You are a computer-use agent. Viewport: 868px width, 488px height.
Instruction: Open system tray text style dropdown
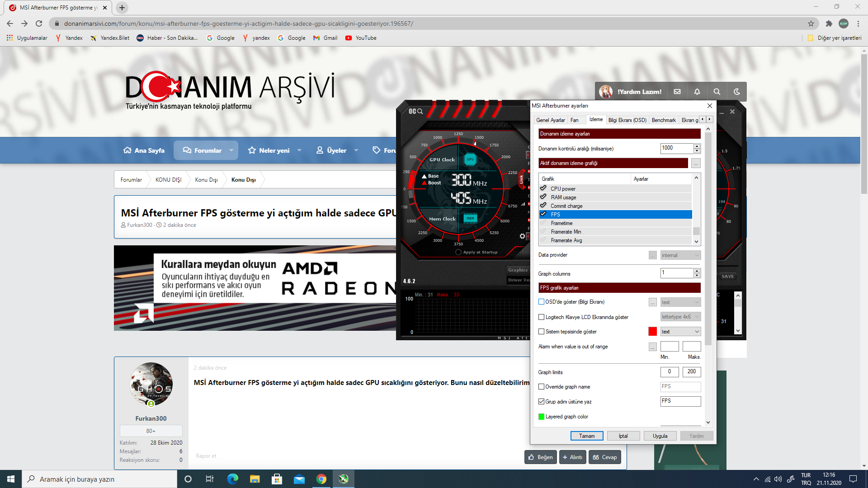[x=680, y=332]
